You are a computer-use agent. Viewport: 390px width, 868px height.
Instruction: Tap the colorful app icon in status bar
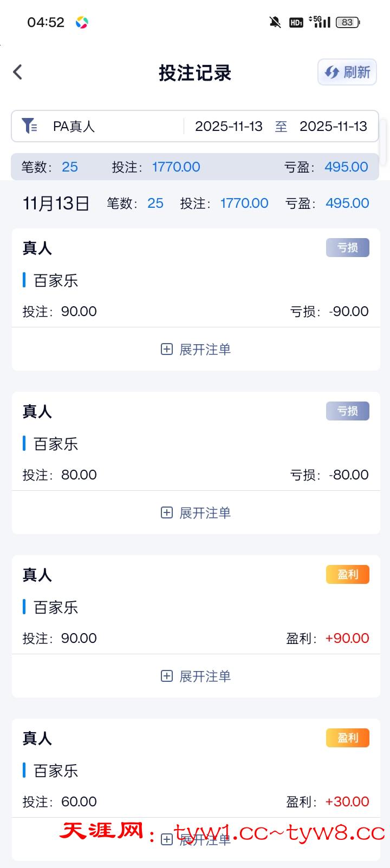[x=82, y=22]
